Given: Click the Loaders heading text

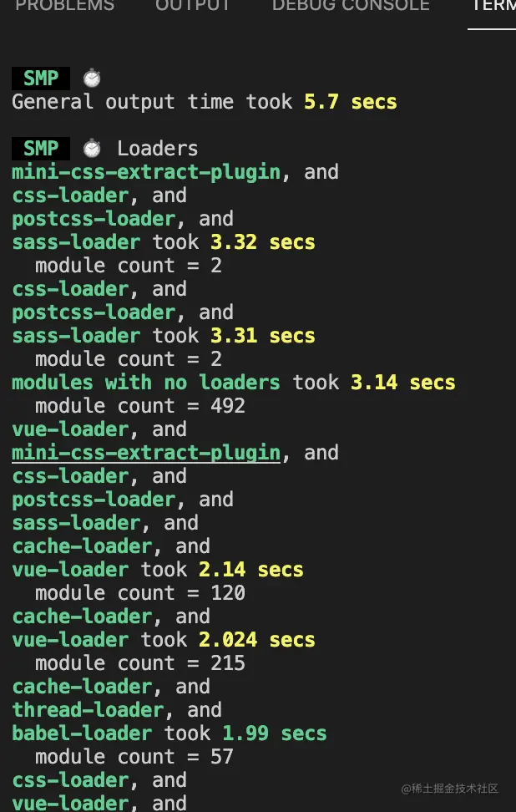Looking at the screenshot, I should coord(158,149).
